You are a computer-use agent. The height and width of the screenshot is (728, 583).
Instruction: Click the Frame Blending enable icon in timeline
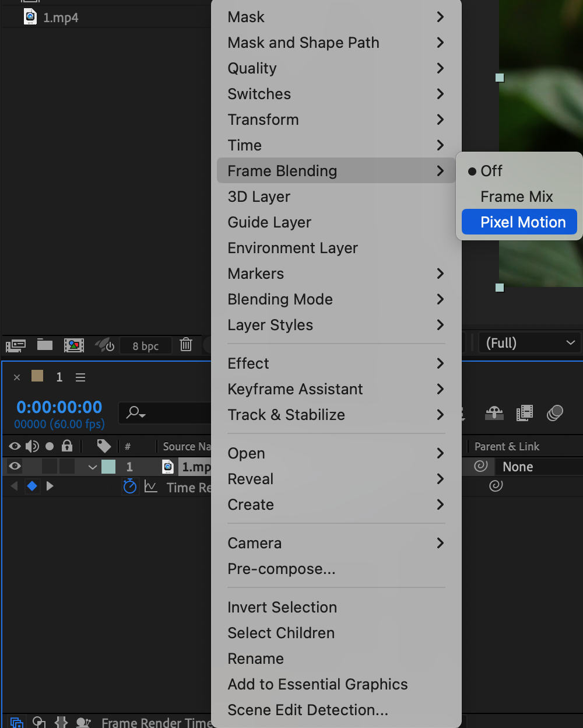[x=525, y=413]
